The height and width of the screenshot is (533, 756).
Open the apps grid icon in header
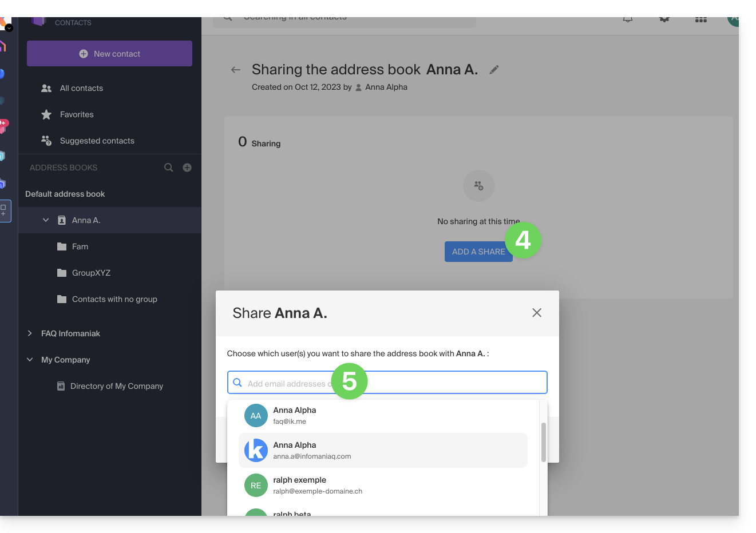(701, 19)
